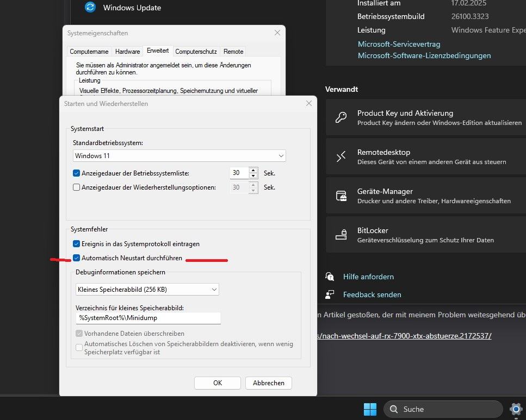
Task: Click the build number 26100.3323
Action: (x=469, y=16)
